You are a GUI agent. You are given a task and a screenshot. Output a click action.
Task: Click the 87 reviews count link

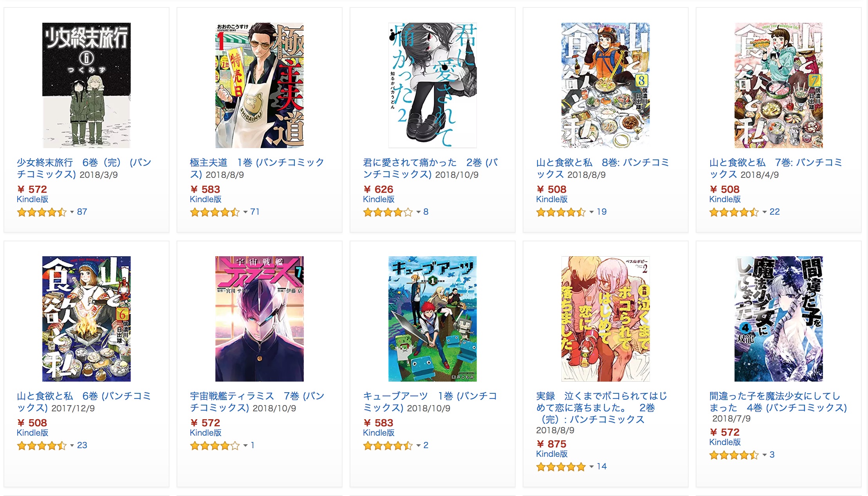[x=82, y=212]
